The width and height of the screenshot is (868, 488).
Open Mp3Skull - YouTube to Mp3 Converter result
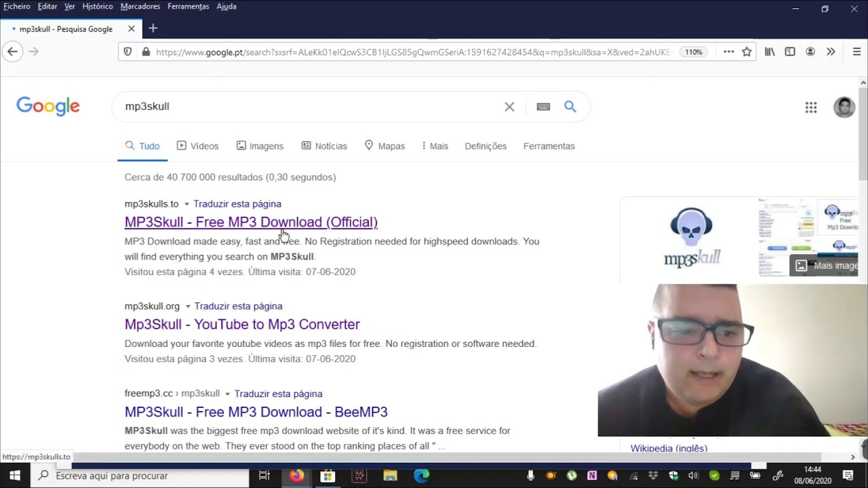pyautogui.click(x=242, y=324)
